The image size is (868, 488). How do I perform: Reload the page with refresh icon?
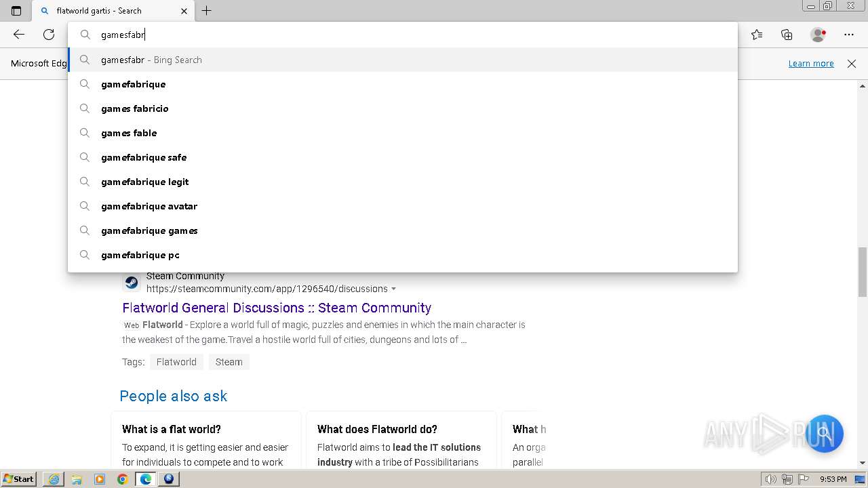tap(49, 35)
